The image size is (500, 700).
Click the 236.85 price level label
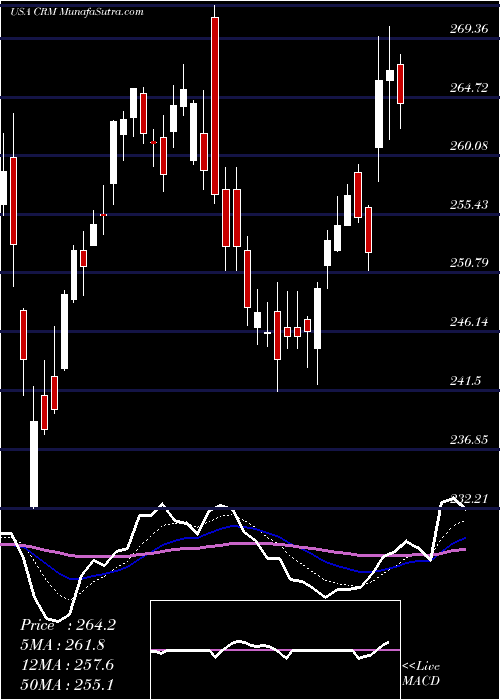point(468,440)
